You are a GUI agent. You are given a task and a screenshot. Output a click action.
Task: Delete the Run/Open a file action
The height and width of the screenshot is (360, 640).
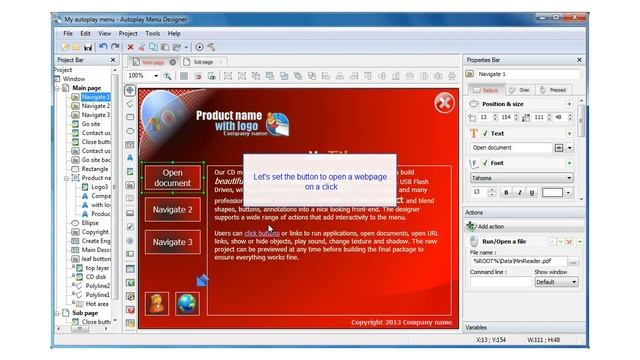570,242
